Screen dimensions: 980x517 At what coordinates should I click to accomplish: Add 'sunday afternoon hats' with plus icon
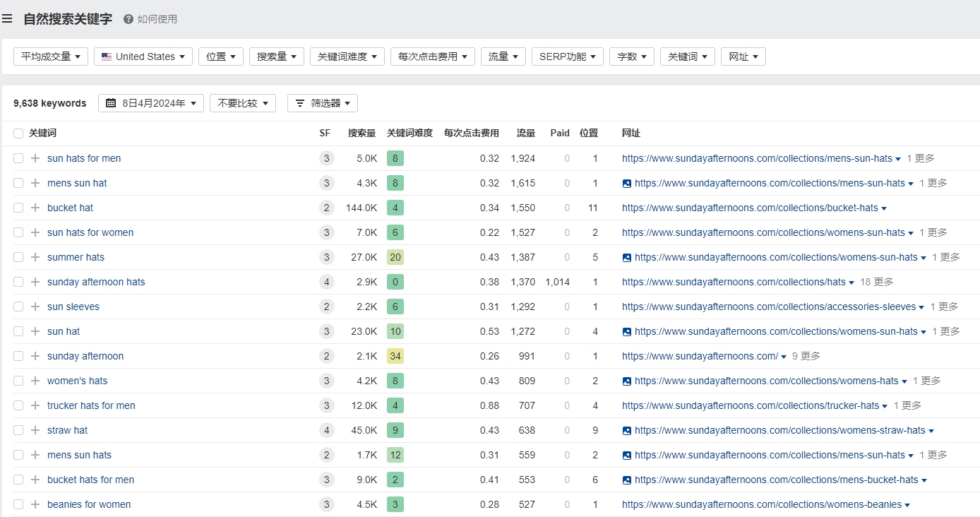tap(35, 282)
